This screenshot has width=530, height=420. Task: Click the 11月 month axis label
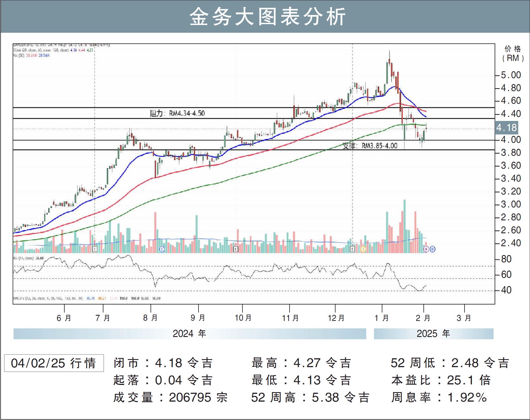click(x=290, y=318)
